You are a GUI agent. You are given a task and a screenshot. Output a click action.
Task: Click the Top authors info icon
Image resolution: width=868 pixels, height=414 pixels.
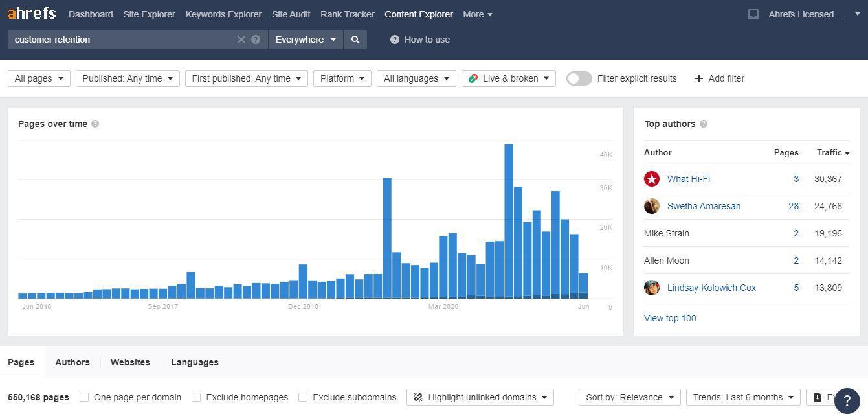click(704, 124)
